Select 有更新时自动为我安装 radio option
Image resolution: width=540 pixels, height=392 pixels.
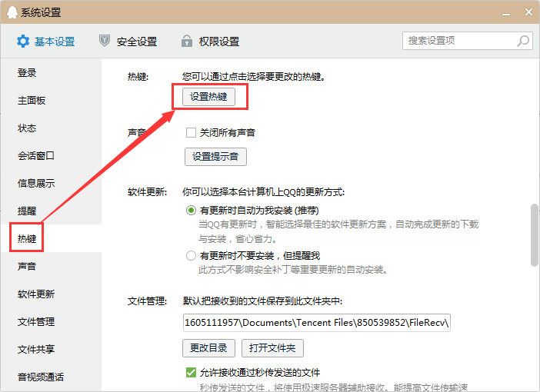(x=191, y=210)
